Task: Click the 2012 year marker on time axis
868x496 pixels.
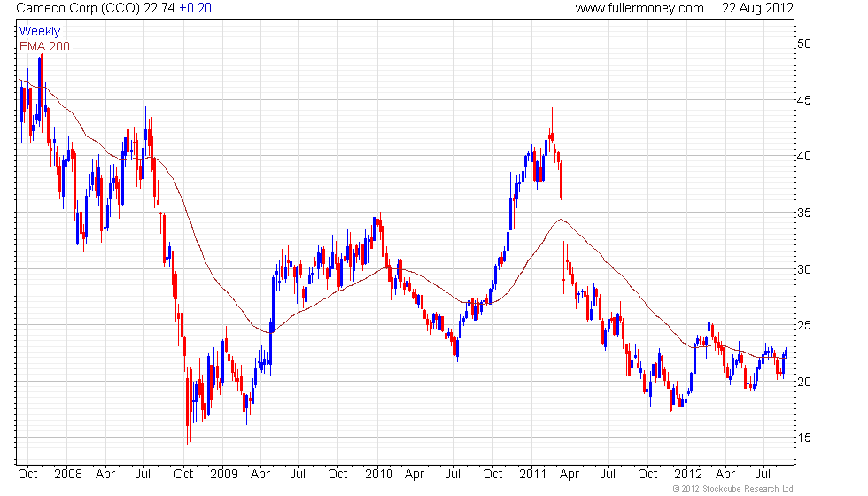Action: pyautogui.click(x=688, y=474)
